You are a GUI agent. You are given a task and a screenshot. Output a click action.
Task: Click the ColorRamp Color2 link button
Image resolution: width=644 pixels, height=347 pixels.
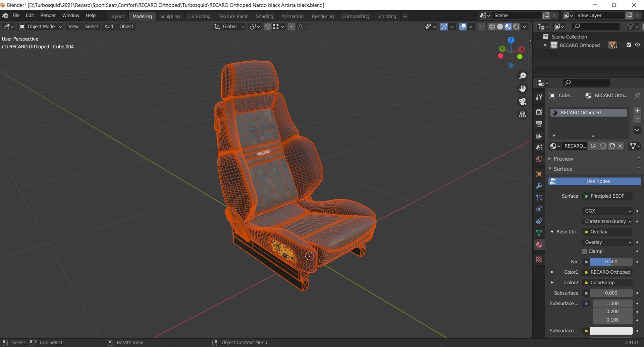607,283
